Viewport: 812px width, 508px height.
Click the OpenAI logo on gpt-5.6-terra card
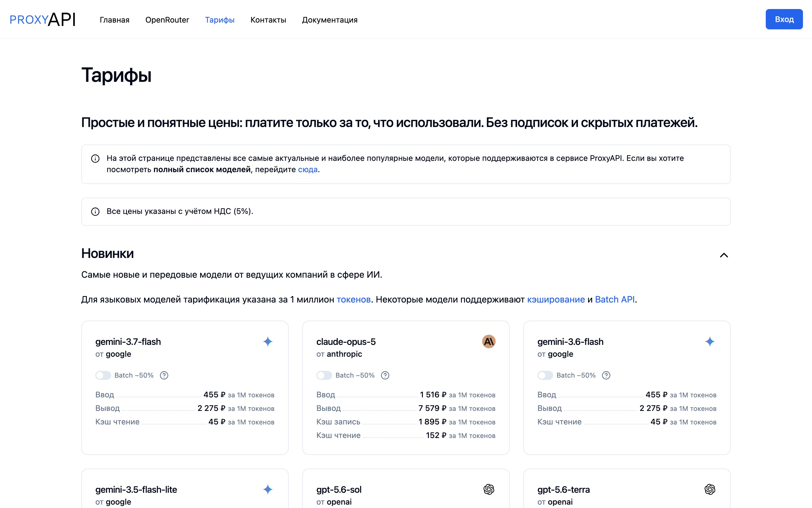click(710, 490)
